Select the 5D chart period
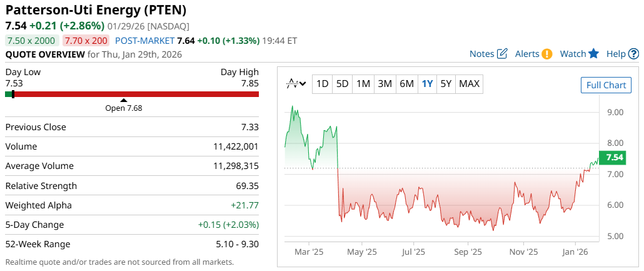 tap(342, 83)
